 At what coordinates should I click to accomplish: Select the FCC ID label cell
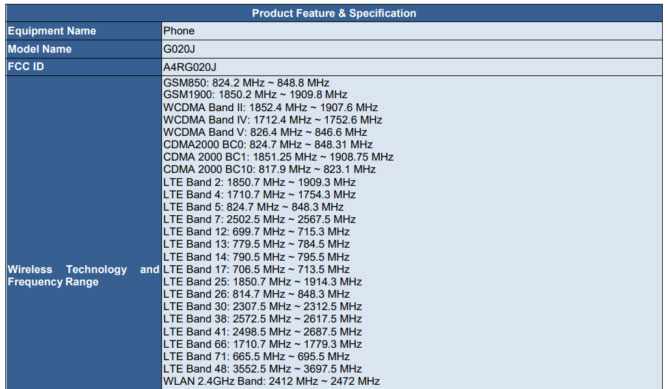pyautogui.click(x=84, y=67)
